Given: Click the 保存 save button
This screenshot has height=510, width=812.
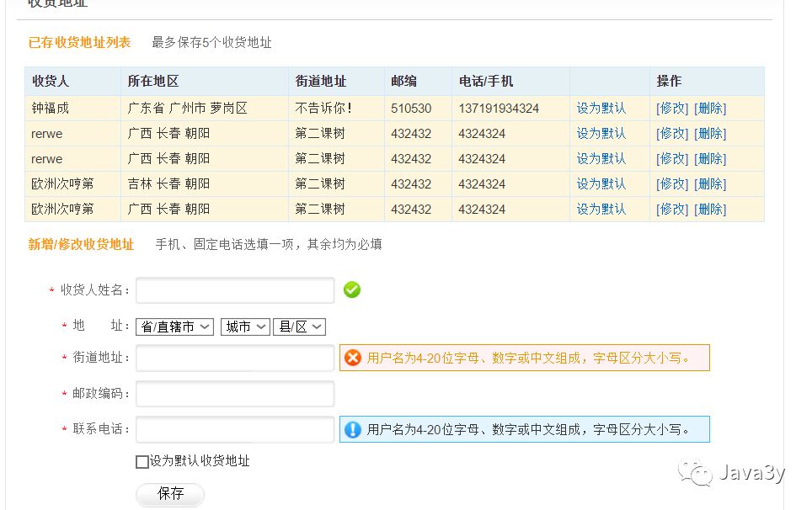Looking at the screenshot, I should [x=170, y=494].
